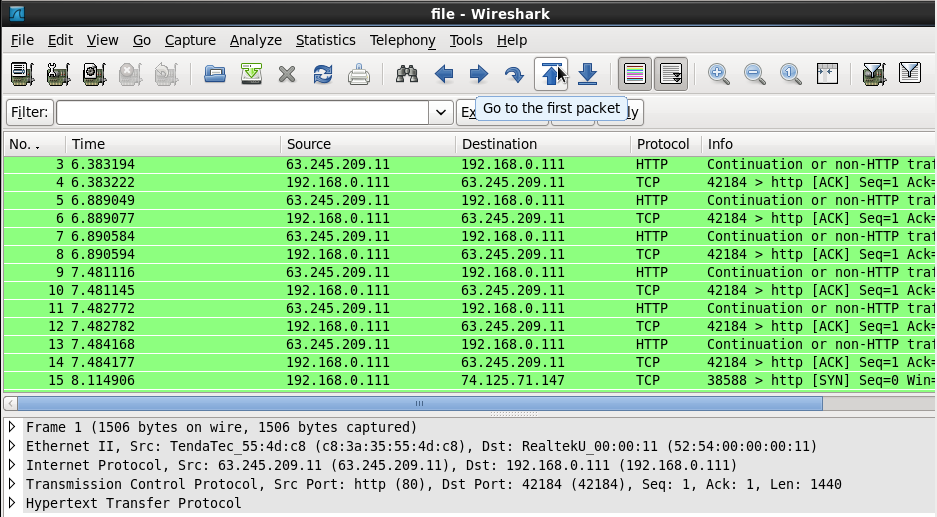This screenshot has width=937, height=517.
Task: Open the Edit menu
Action: [x=60, y=40]
